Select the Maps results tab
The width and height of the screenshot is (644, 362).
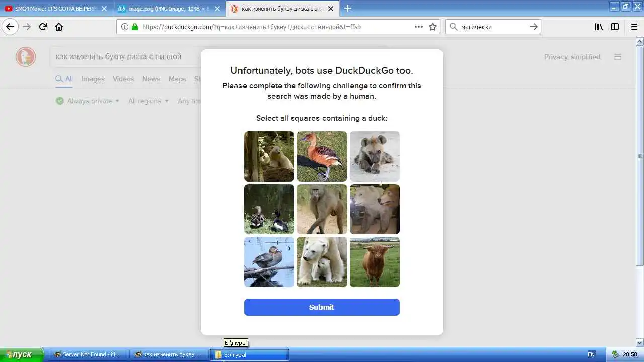pos(177,79)
